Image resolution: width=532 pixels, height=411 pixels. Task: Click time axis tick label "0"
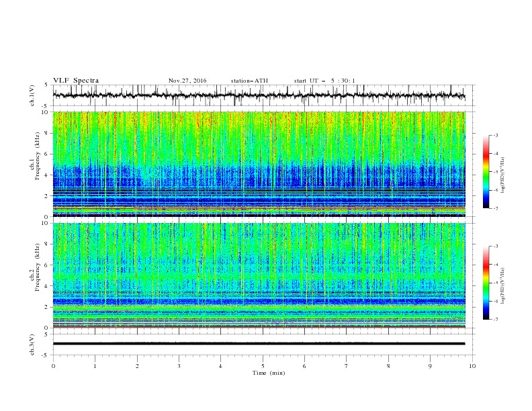53,366
